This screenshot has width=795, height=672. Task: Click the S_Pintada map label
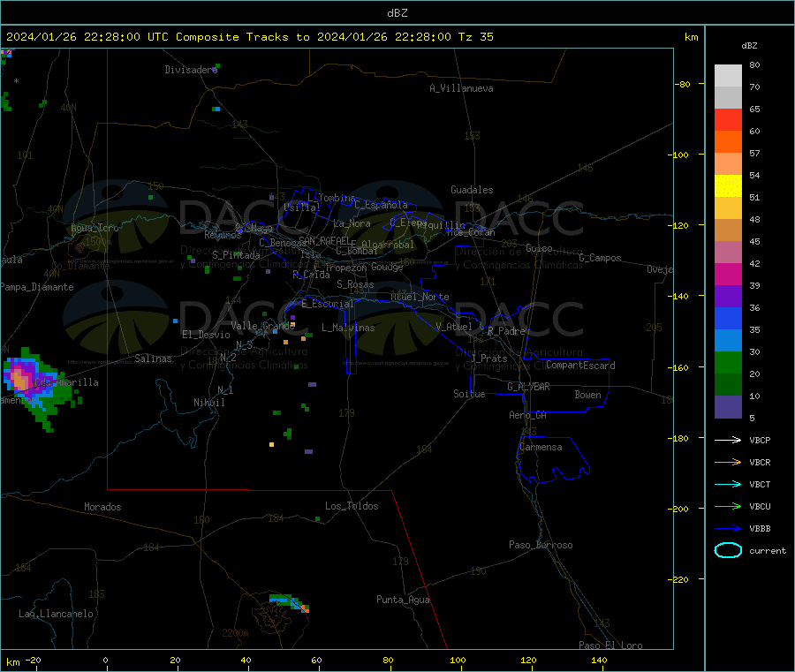236,255
